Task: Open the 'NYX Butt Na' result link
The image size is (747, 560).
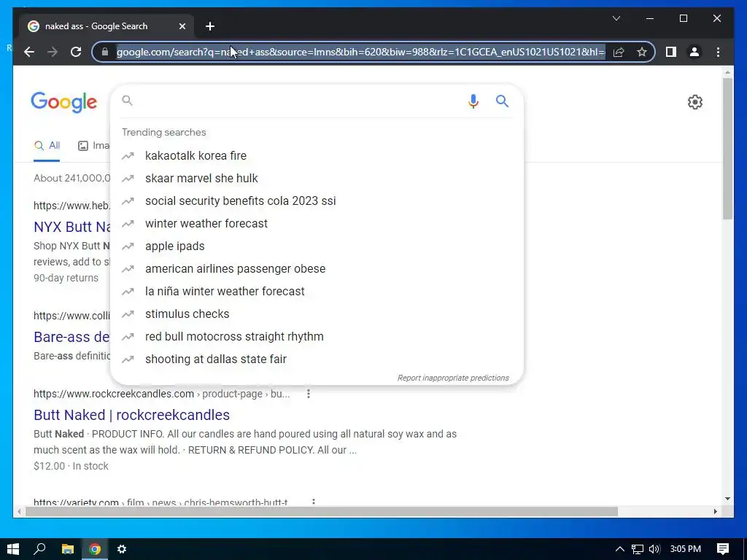Action: tap(72, 227)
